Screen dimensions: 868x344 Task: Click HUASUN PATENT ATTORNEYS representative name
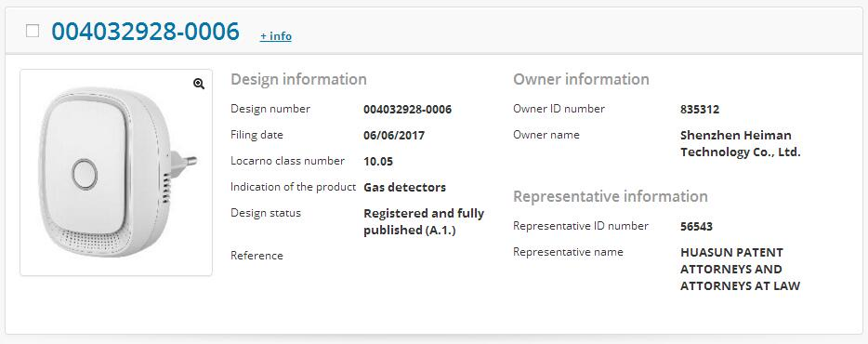(x=740, y=270)
